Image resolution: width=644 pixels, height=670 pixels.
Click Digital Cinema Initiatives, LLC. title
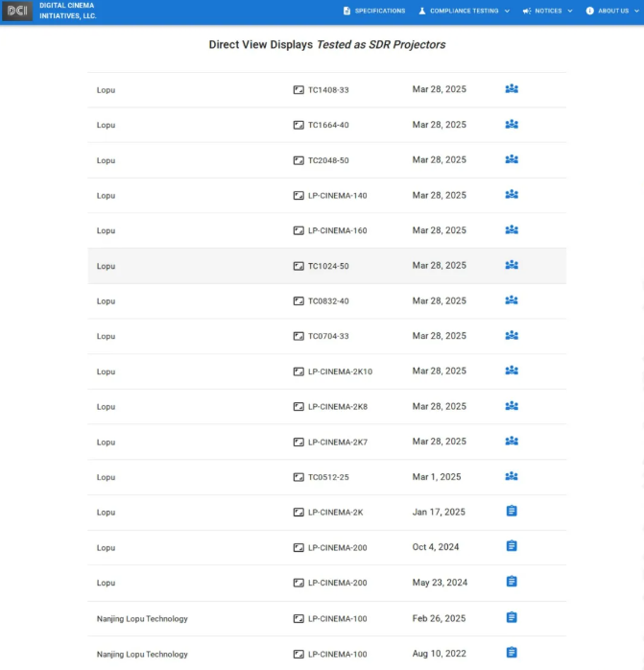[x=67, y=11]
